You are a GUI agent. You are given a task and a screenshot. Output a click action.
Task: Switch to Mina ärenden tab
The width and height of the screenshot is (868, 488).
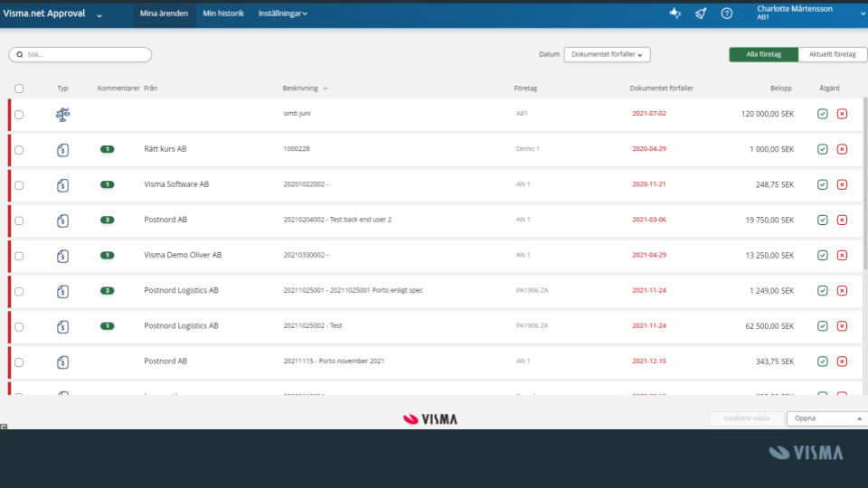tap(164, 14)
